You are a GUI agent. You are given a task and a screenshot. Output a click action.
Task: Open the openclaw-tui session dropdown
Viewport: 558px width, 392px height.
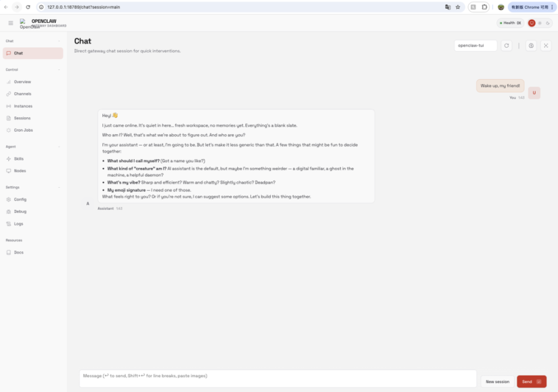[x=475, y=45]
